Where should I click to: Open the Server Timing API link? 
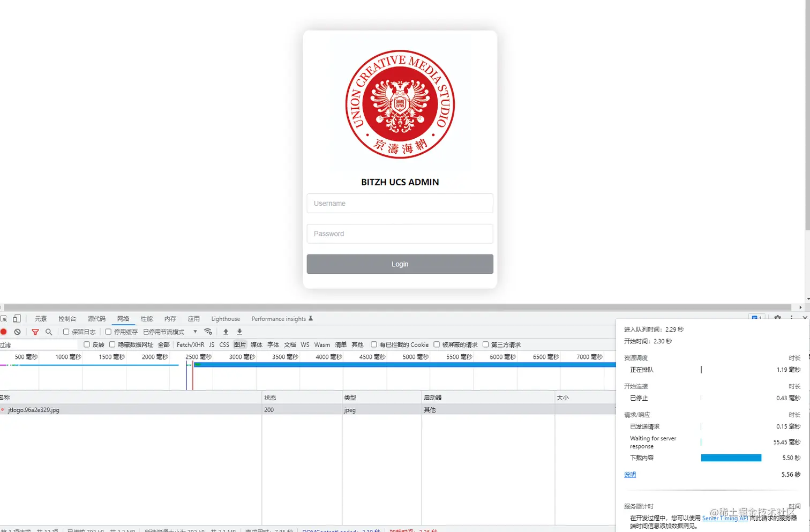click(x=725, y=518)
